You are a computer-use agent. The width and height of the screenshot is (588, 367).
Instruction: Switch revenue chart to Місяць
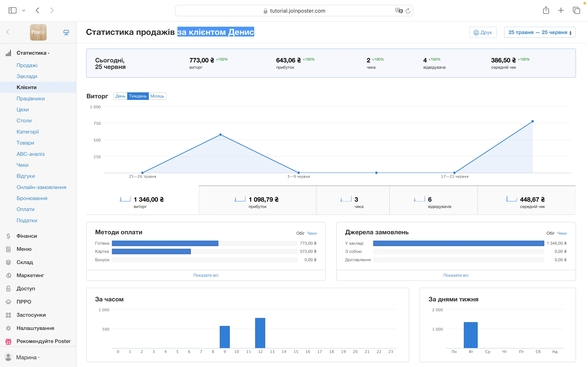[157, 96]
